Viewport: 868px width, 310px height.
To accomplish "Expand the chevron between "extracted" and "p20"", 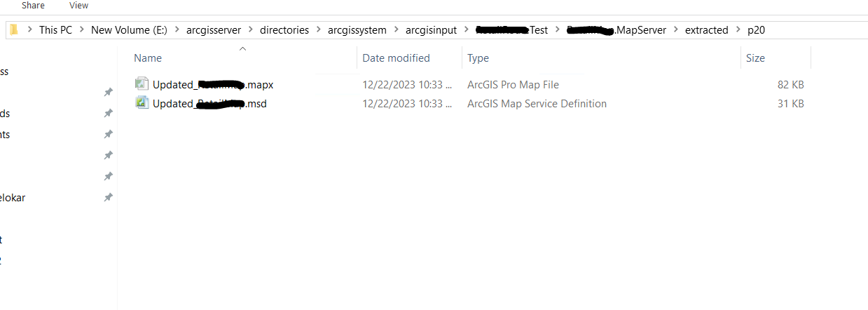I will coord(738,29).
